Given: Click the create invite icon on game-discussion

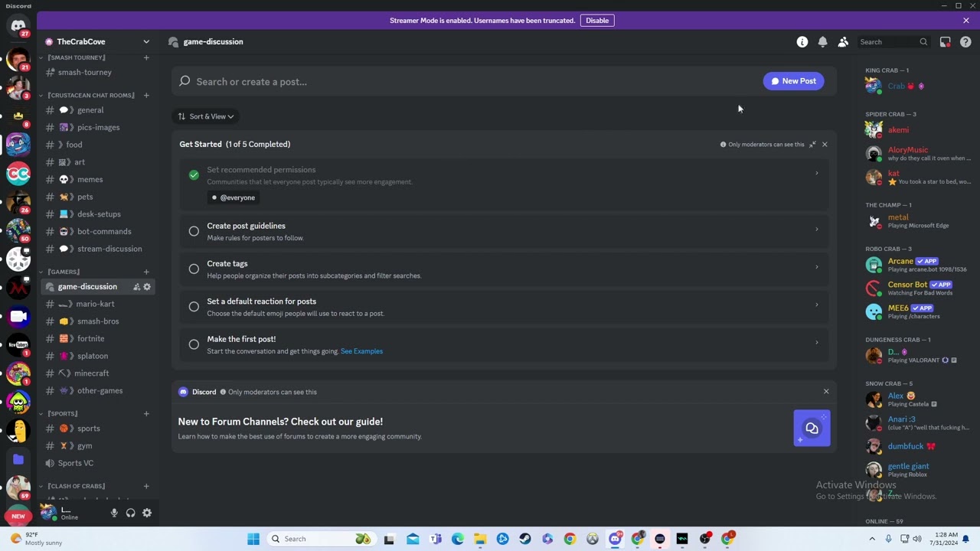Looking at the screenshot, I should (136, 287).
